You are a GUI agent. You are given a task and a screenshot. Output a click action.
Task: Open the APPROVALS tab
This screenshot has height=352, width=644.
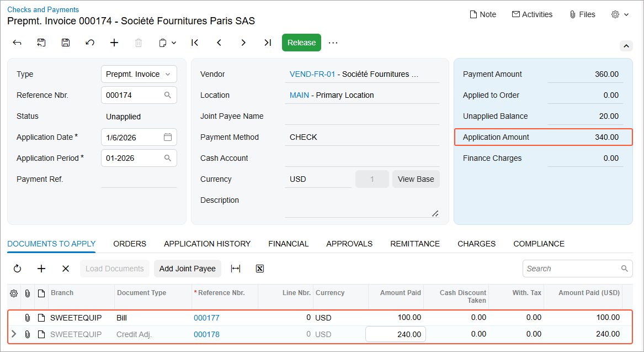coord(349,244)
